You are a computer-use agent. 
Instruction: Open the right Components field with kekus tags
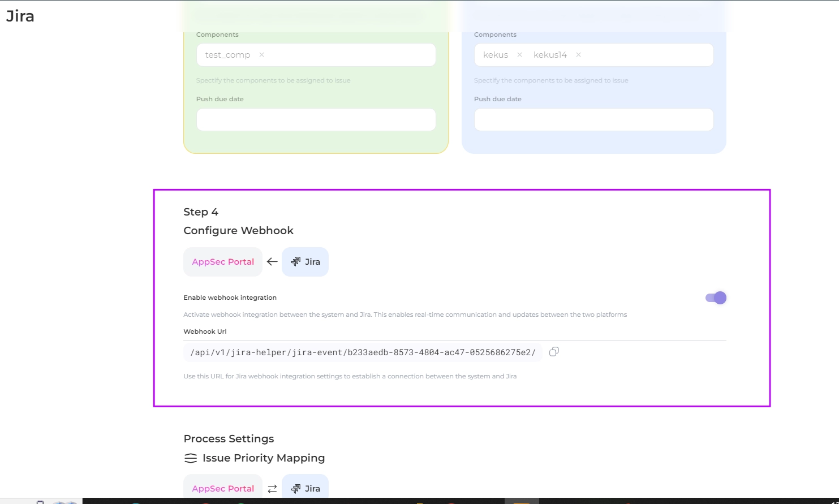[x=645, y=55]
